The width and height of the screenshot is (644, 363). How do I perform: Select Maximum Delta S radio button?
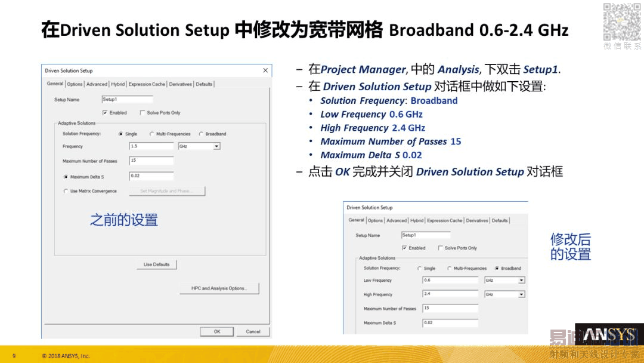tap(66, 177)
